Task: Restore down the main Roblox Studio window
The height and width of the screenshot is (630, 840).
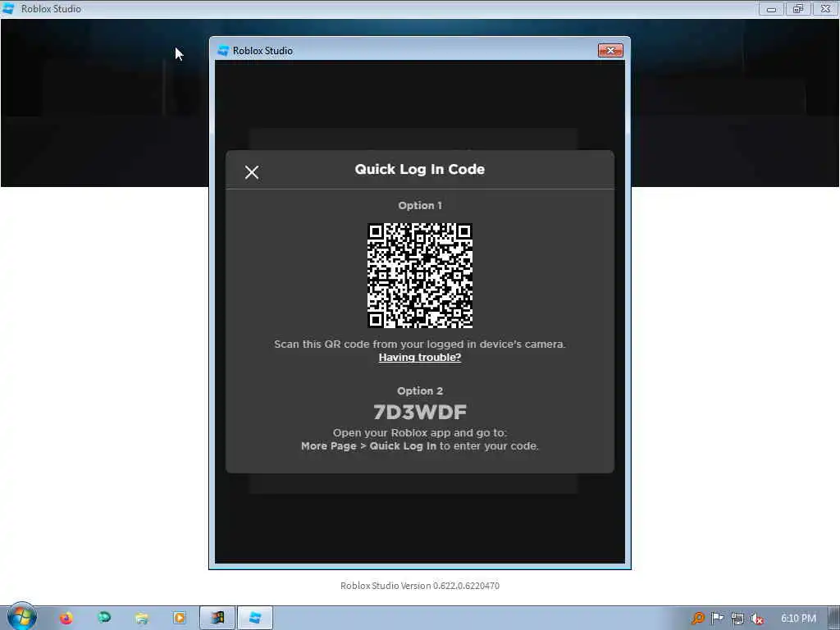Action: (x=798, y=8)
